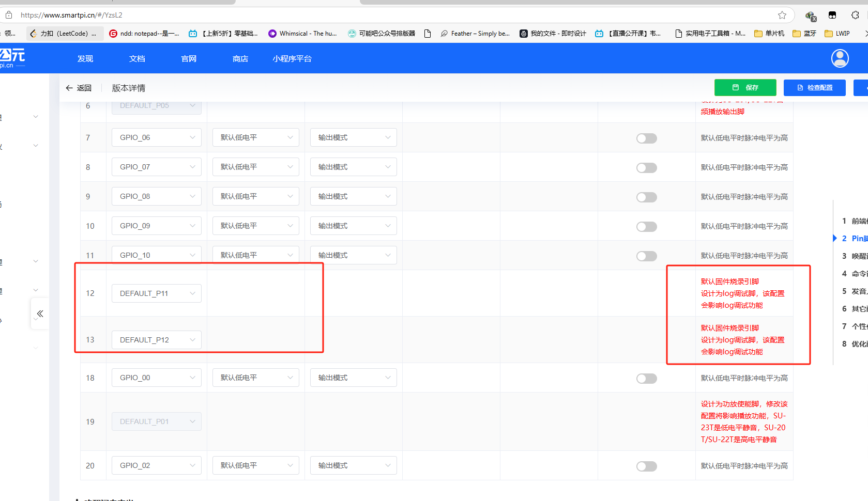Open the 力扣 (LeetCode) bookmark
This screenshot has width=868, height=501.
(x=64, y=34)
